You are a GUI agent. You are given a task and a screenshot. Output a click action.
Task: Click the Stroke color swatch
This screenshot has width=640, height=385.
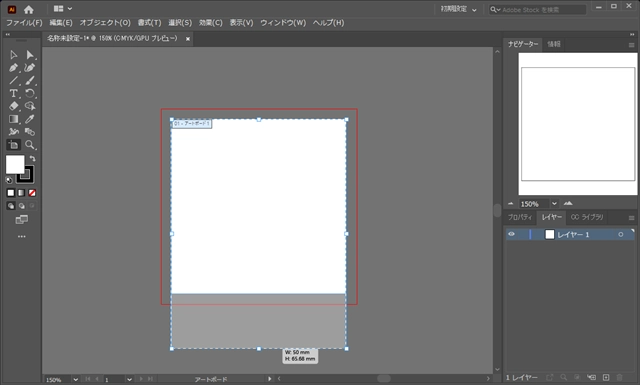pyautogui.click(x=26, y=175)
